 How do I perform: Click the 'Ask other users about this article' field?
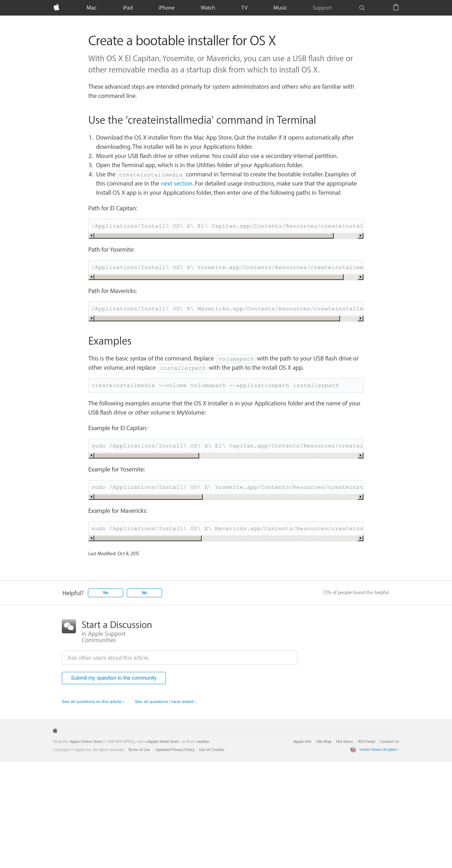(179, 658)
